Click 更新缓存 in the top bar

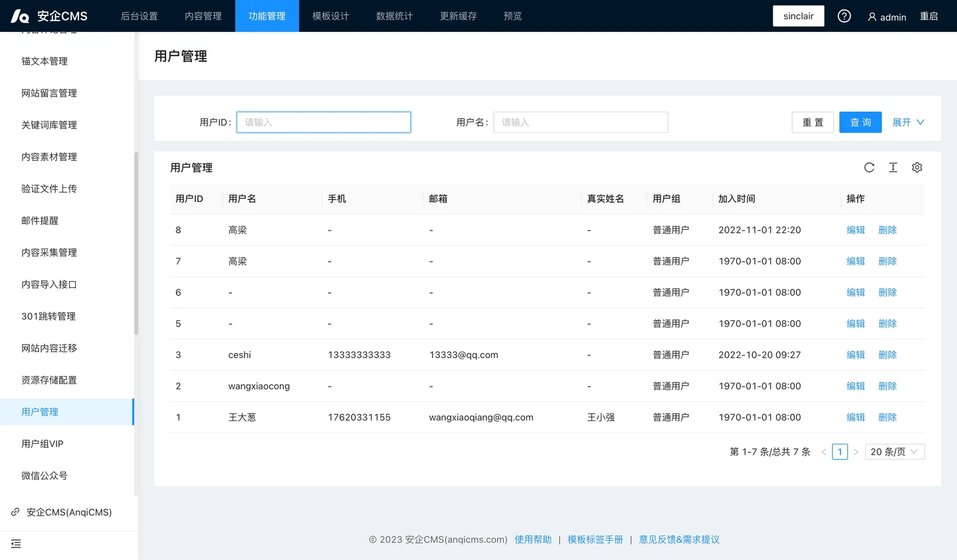click(x=459, y=16)
